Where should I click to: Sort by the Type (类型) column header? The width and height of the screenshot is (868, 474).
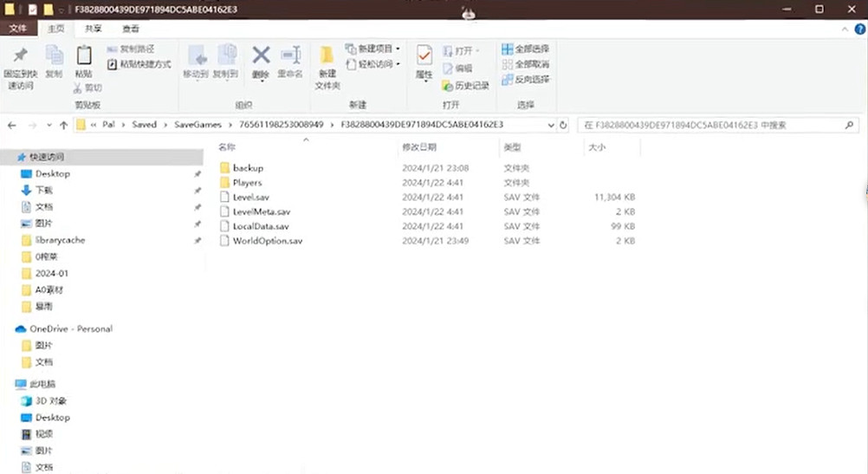(512, 147)
